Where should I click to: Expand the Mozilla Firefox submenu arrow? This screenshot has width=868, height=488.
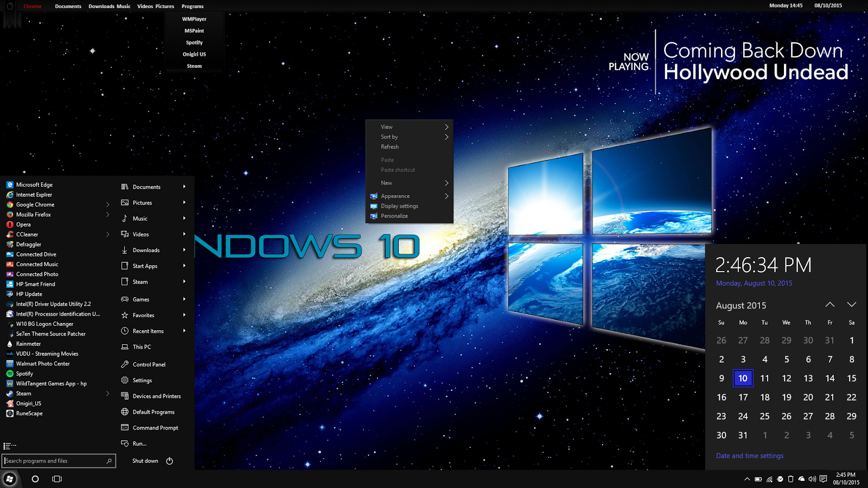click(107, 215)
